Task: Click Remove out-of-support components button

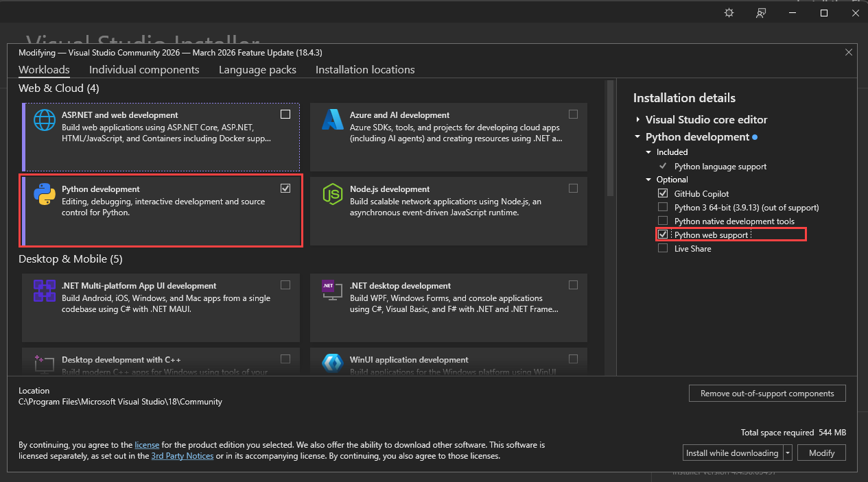Action: (x=767, y=394)
